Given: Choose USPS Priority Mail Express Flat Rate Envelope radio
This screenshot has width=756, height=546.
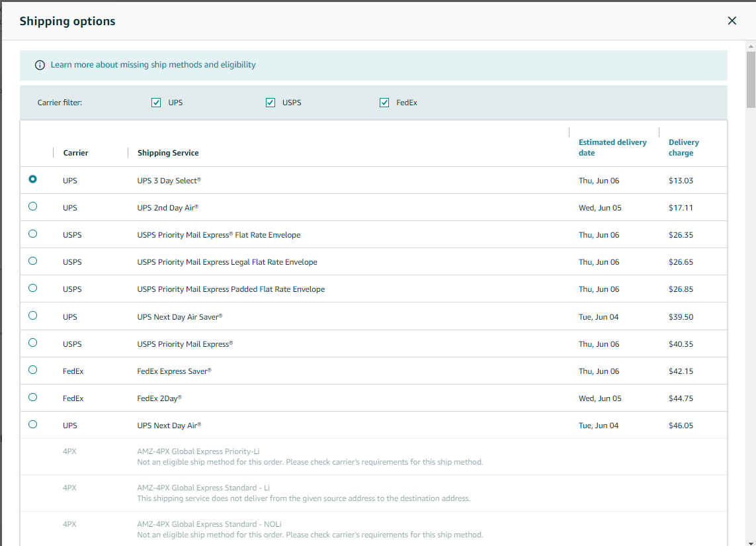Looking at the screenshot, I should tap(33, 234).
